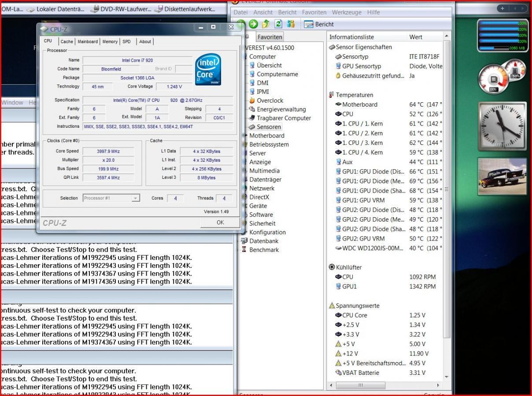532x396 pixels.
Task: Select Benchmark node in tree
Action: point(260,250)
